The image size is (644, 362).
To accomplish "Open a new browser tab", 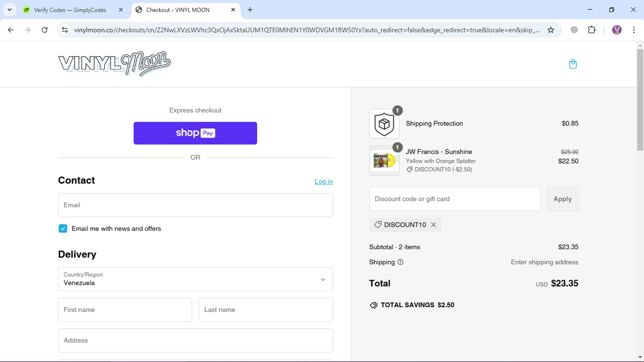I will pyautogui.click(x=250, y=10).
